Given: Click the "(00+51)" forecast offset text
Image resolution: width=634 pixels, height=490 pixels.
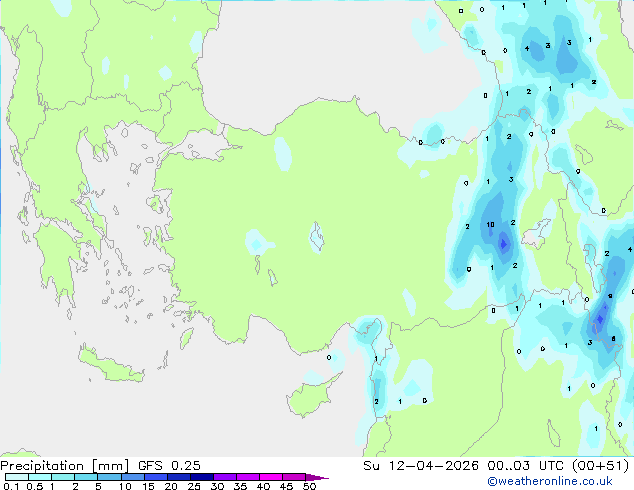Looking at the screenshot, I should [601, 466].
